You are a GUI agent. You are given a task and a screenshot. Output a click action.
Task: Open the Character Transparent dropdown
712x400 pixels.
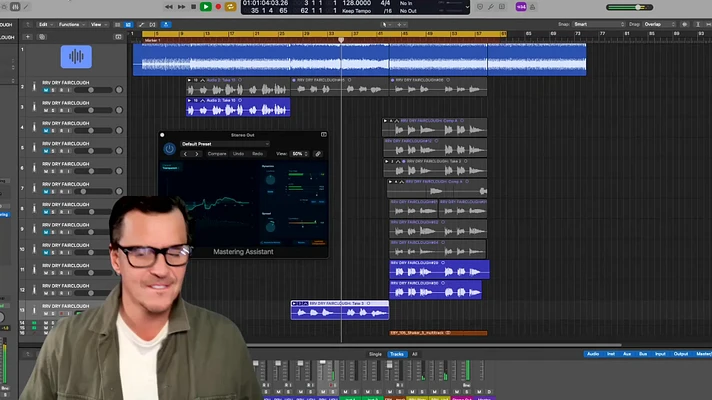[171, 167]
